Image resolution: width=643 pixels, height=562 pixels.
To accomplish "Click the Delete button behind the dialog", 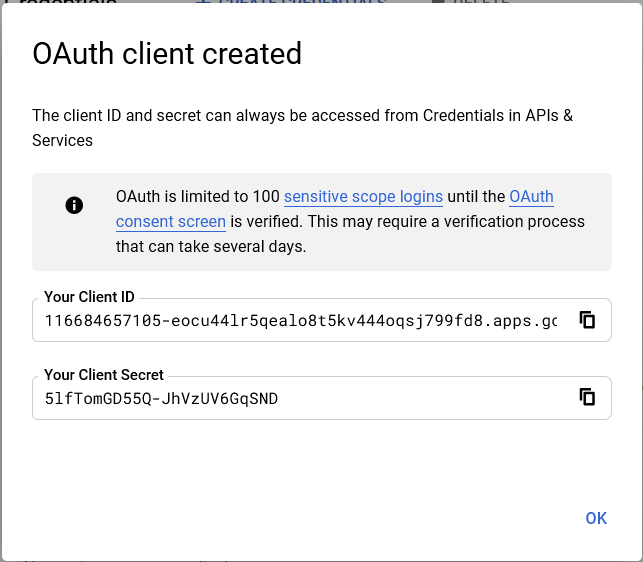I will tap(472, 3).
